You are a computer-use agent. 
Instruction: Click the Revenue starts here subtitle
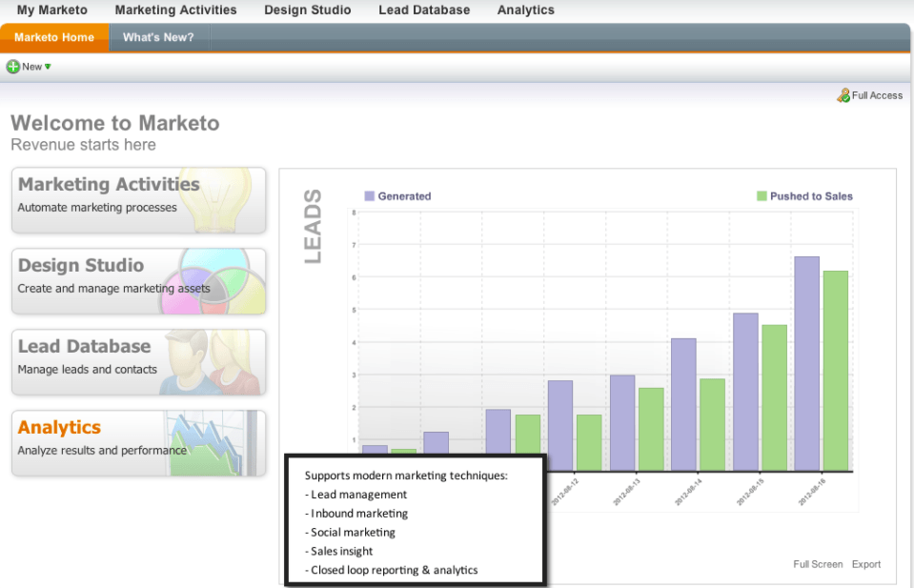(x=83, y=145)
